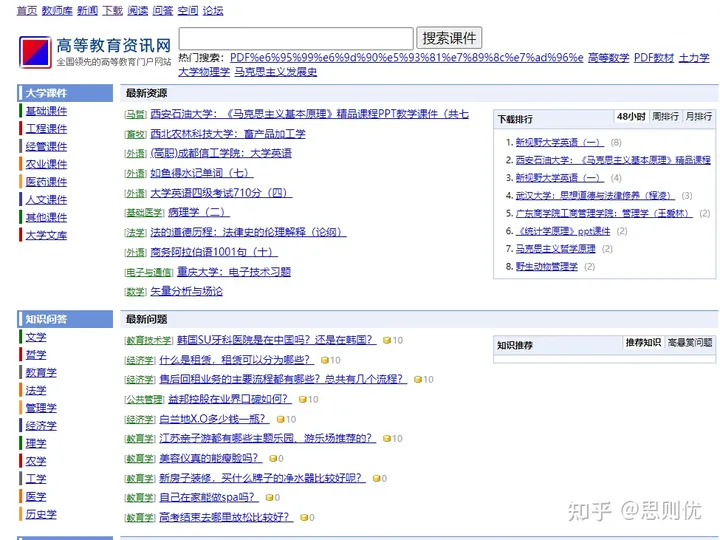
Task: Open the 人文课件 sidebar category
Action: (x=46, y=200)
